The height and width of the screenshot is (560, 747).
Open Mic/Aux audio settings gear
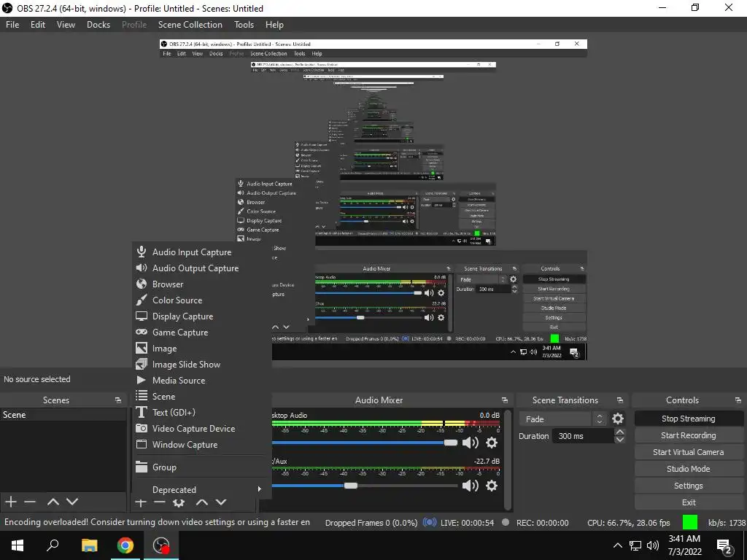tap(492, 486)
